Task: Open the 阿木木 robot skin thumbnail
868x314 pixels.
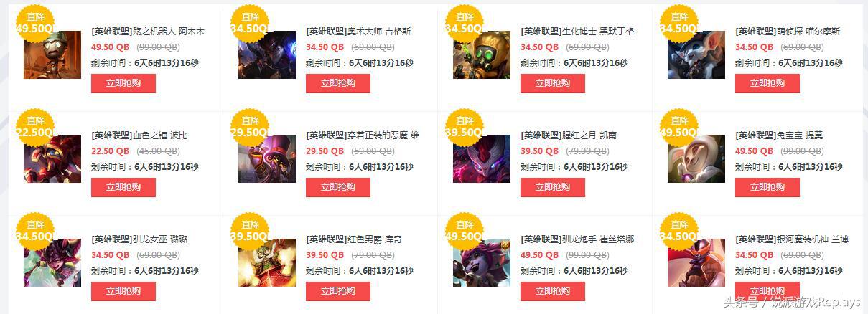Action: click(x=52, y=54)
